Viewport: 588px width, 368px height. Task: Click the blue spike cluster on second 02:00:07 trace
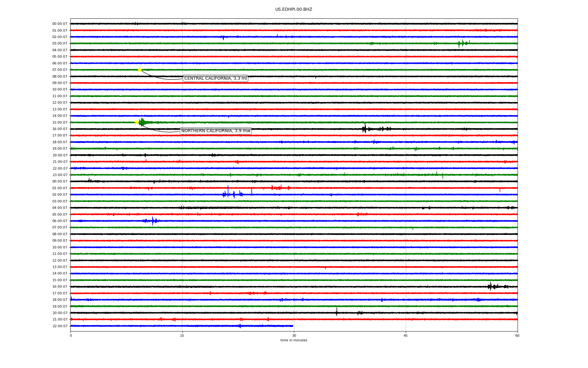point(228,194)
